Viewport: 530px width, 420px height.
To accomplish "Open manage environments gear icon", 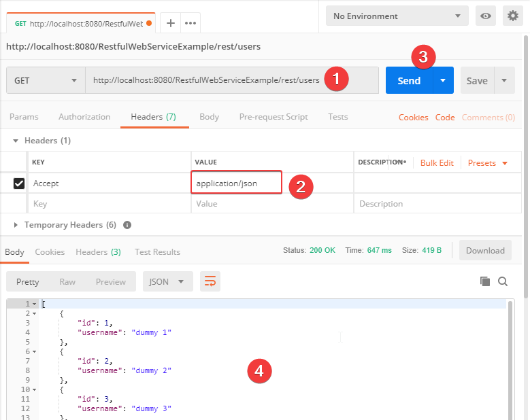I will pos(513,16).
